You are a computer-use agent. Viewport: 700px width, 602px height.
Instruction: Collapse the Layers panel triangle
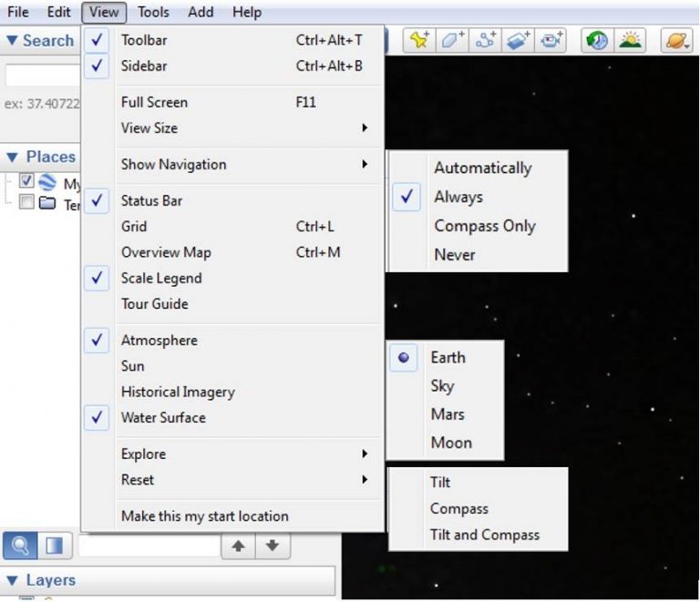coord(12,580)
